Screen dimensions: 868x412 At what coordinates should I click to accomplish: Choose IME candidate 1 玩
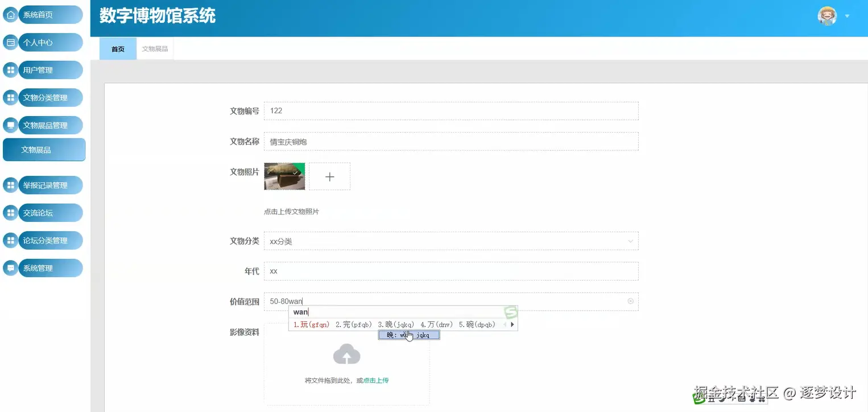tap(311, 325)
